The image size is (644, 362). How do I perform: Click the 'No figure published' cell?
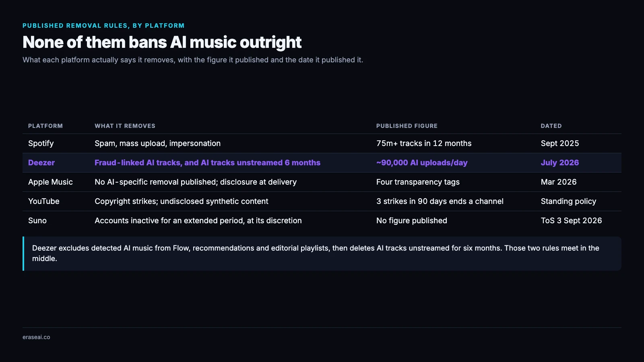pyautogui.click(x=412, y=220)
